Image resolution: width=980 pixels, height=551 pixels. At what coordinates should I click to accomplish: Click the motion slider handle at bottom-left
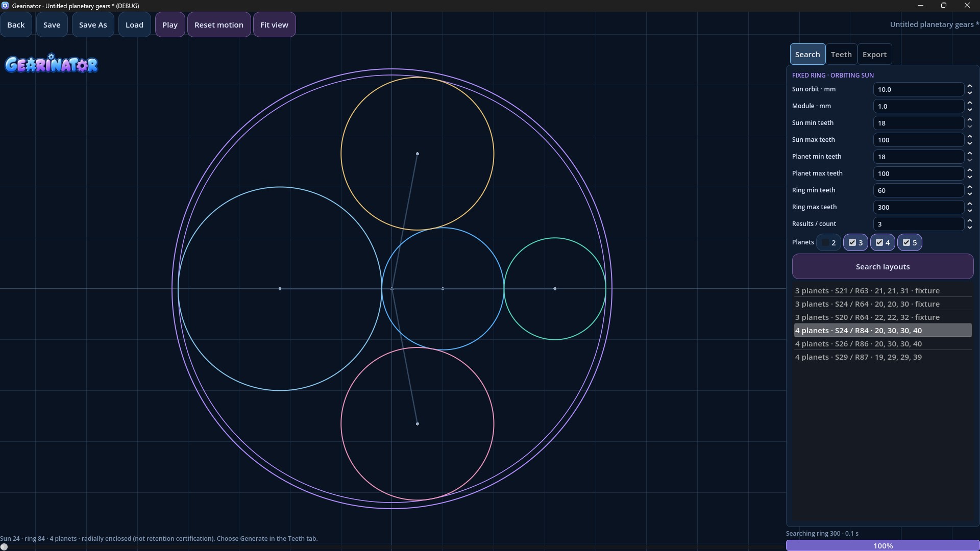pos(4,547)
